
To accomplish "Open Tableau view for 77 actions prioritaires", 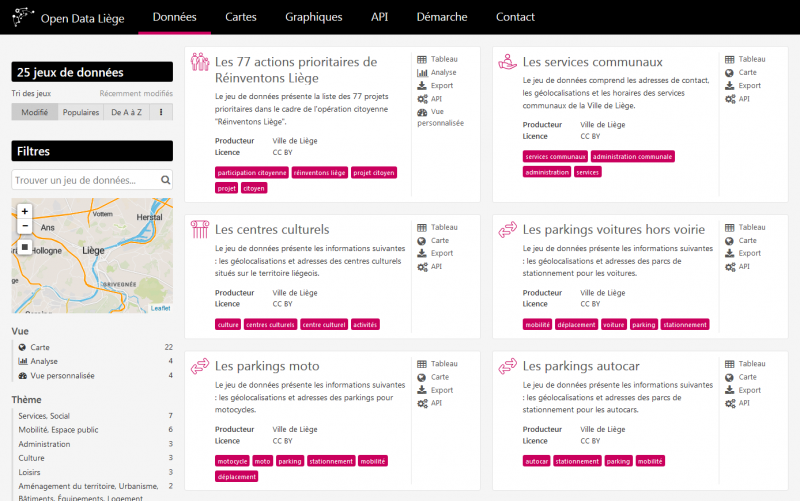I will (x=437, y=59).
